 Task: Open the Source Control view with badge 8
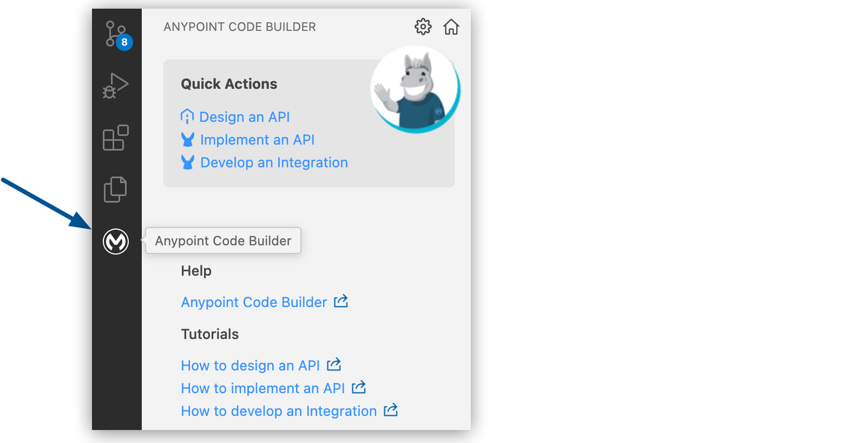click(117, 35)
